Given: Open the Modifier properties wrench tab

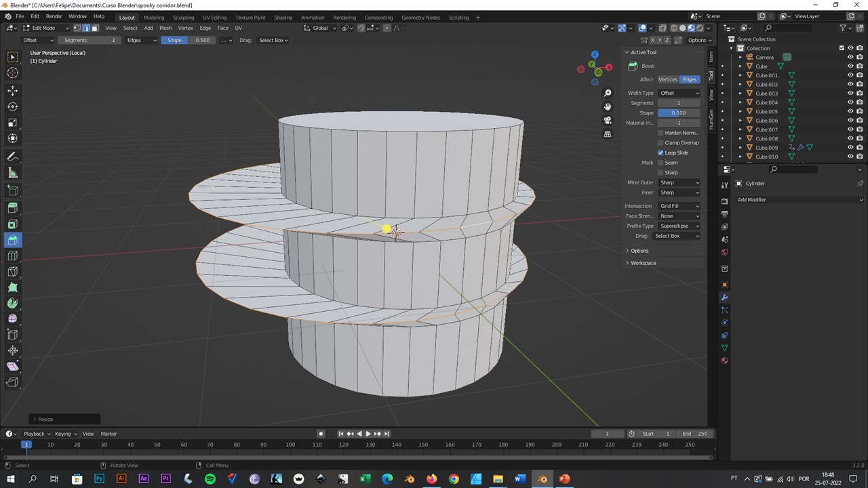Looking at the screenshot, I should (x=724, y=298).
